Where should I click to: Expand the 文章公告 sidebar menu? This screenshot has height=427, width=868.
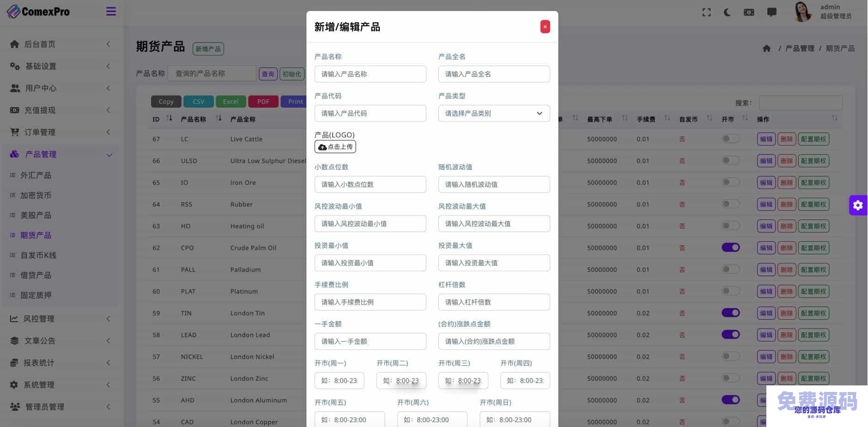point(60,341)
